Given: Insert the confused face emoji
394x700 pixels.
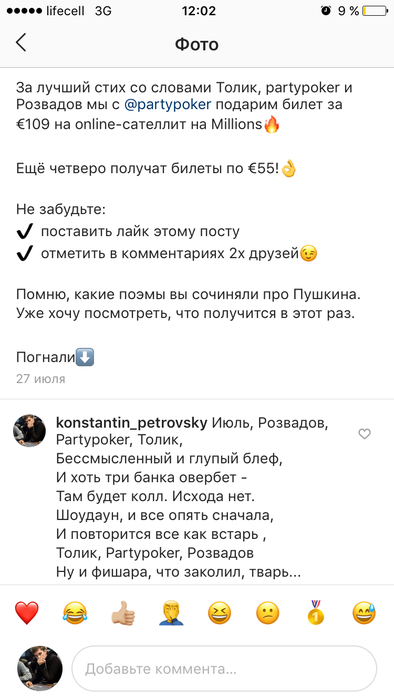Looking at the screenshot, I should (268, 612).
